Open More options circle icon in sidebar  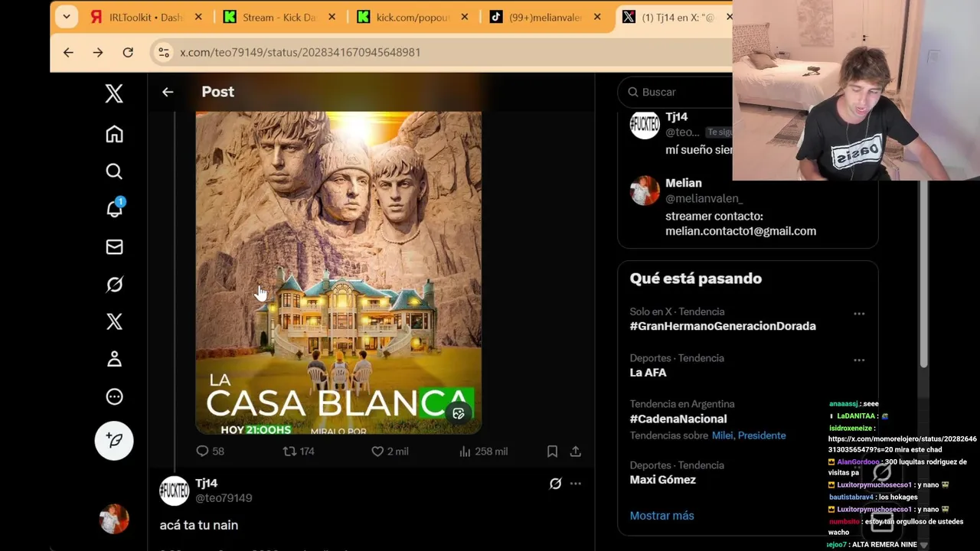click(x=114, y=396)
